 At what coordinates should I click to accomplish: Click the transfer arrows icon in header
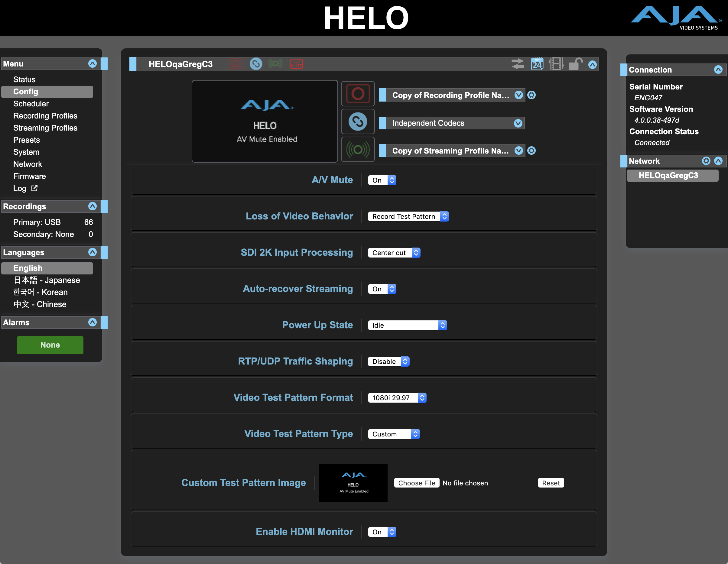coord(518,64)
